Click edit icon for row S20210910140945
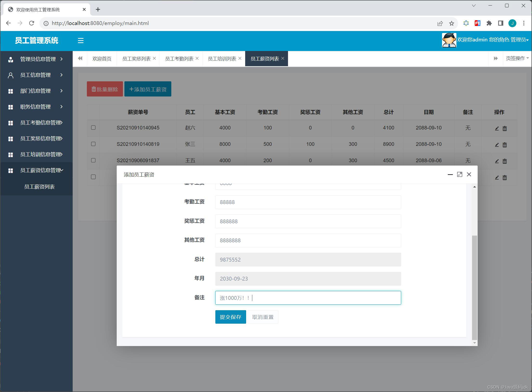Screen dimensions: 532x392 (x=497, y=128)
